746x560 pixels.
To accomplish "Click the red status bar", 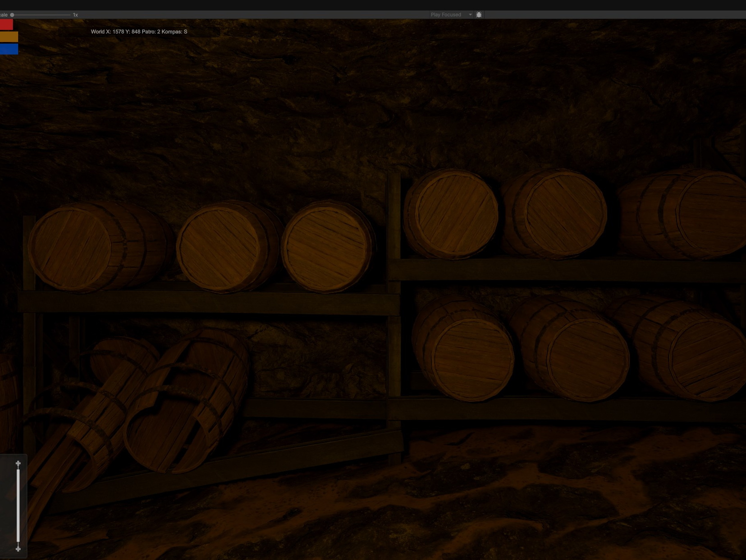I will tap(6, 24).
